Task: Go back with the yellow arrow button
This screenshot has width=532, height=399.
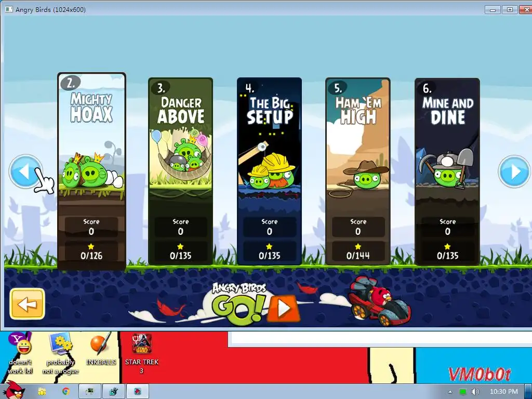Action: tap(27, 304)
